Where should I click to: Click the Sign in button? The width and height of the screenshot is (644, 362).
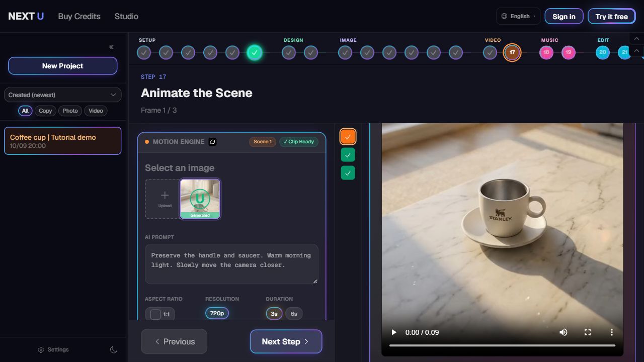[x=564, y=16]
